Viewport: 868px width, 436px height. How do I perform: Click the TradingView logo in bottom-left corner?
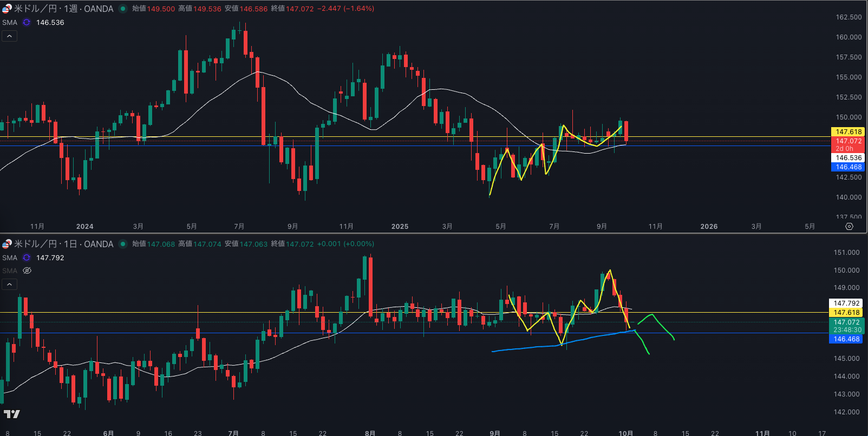coord(11,414)
